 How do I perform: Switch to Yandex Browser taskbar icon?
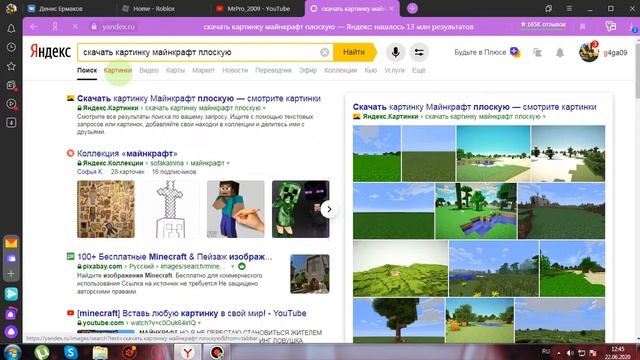click(187, 352)
